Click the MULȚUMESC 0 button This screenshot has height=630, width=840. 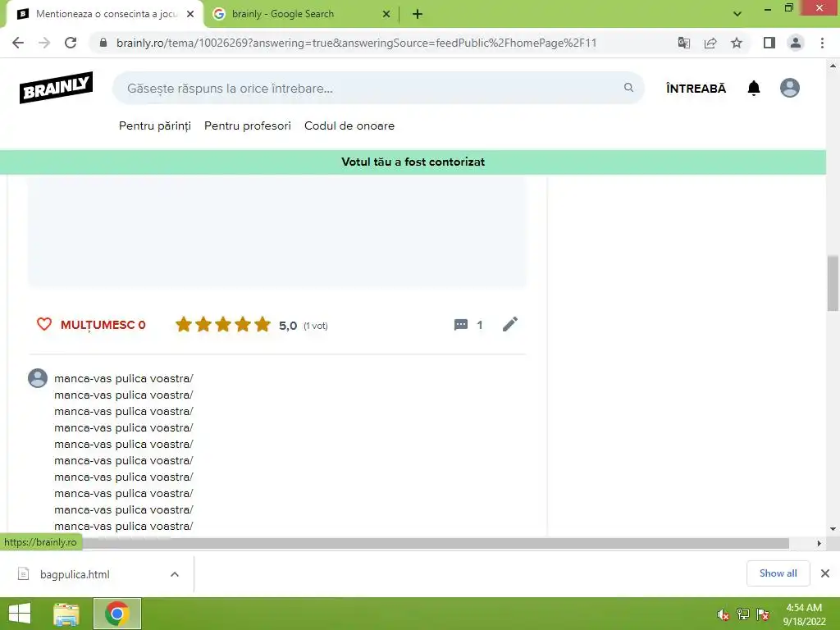tap(91, 325)
